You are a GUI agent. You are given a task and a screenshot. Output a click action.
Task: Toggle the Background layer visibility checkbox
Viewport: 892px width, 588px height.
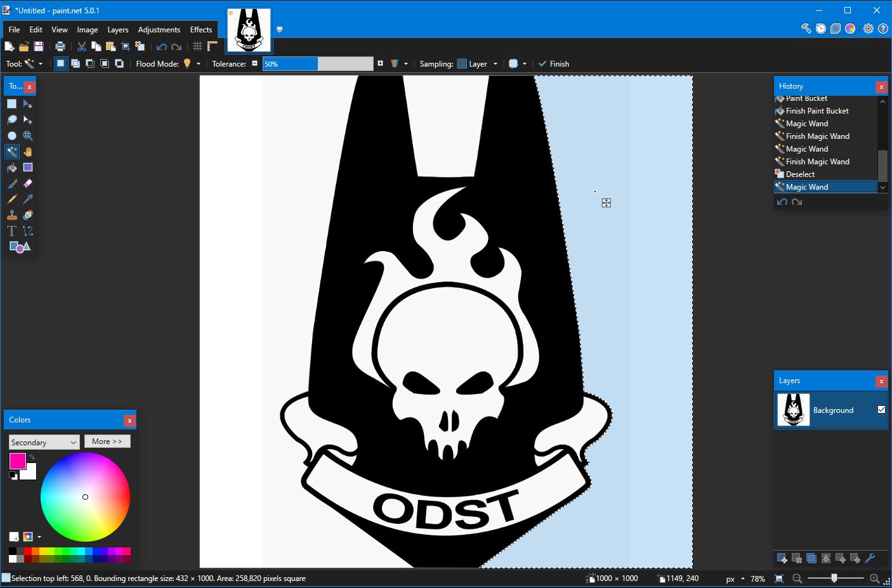[881, 410]
